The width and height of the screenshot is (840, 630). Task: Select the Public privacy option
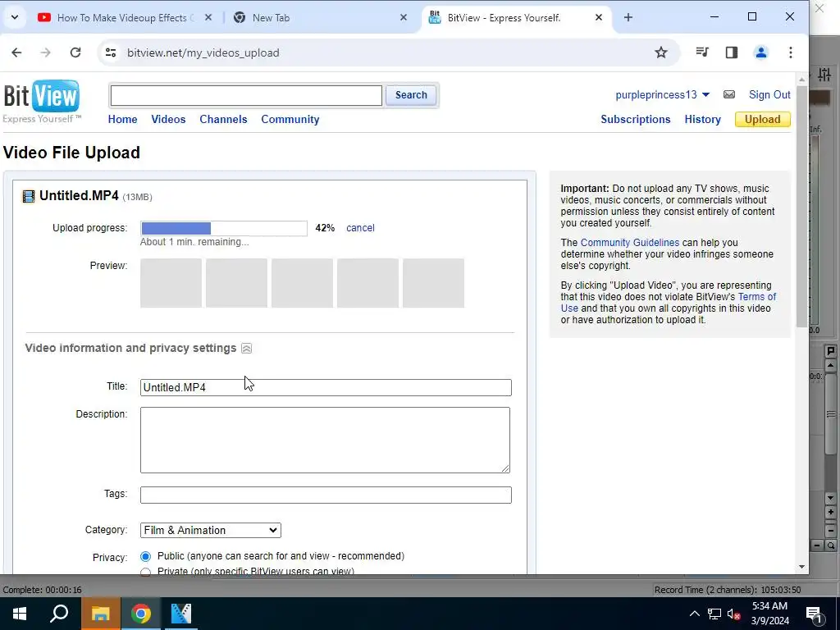click(145, 556)
